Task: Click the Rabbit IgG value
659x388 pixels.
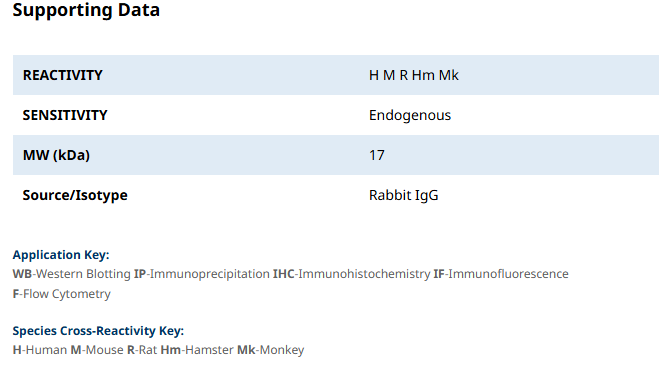Action: click(x=403, y=195)
